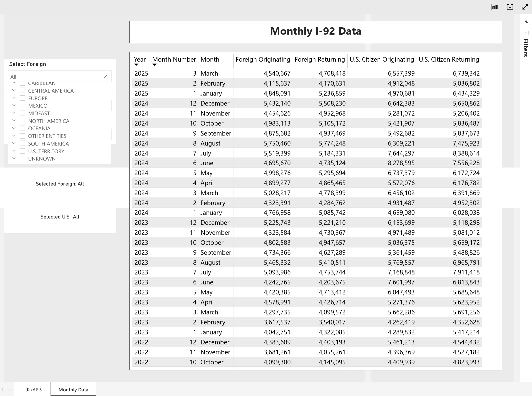Click the OCEANIA region label

point(39,128)
